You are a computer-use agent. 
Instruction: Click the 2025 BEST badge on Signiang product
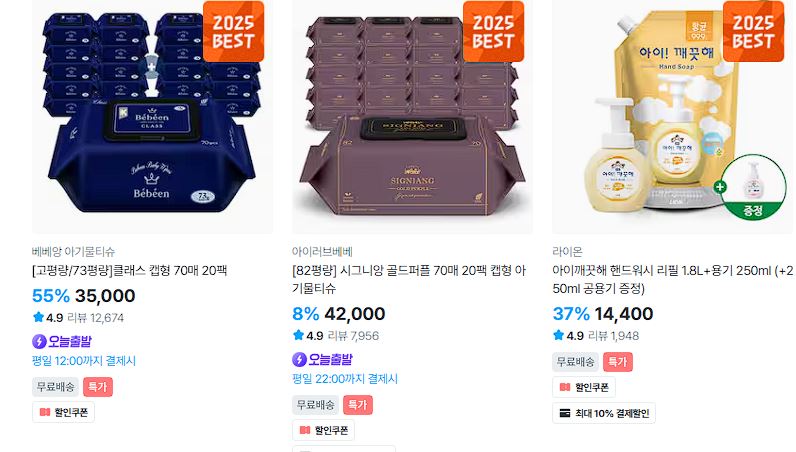coord(493,31)
